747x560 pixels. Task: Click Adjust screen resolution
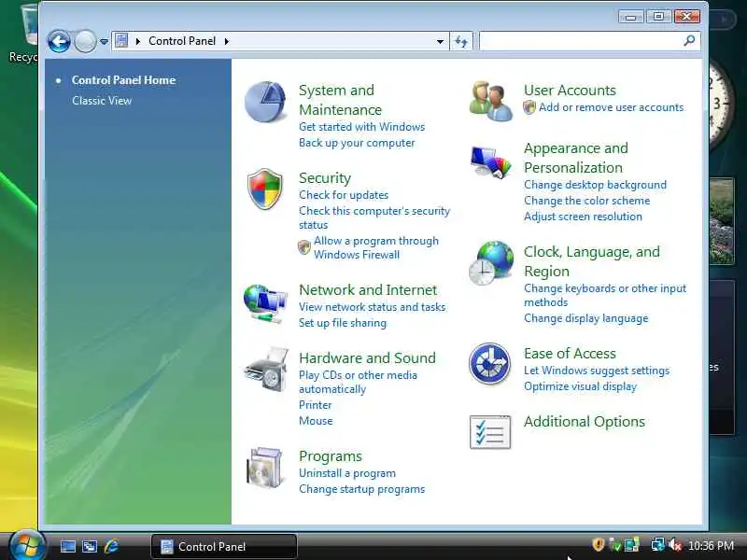point(583,217)
